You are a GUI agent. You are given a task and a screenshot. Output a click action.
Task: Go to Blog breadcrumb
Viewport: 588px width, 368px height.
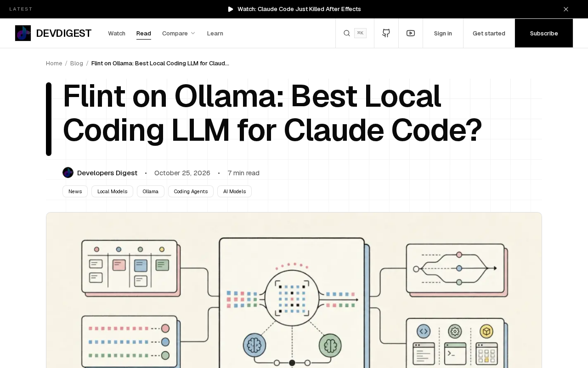pyautogui.click(x=77, y=63)
